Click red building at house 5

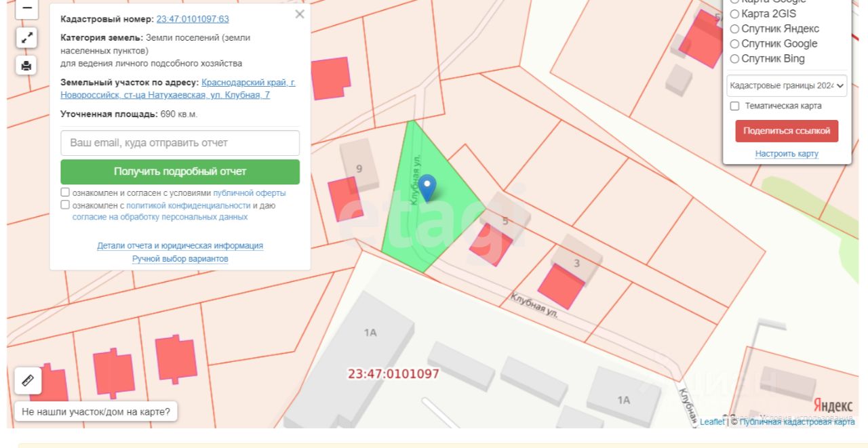[x=491, y=245]
